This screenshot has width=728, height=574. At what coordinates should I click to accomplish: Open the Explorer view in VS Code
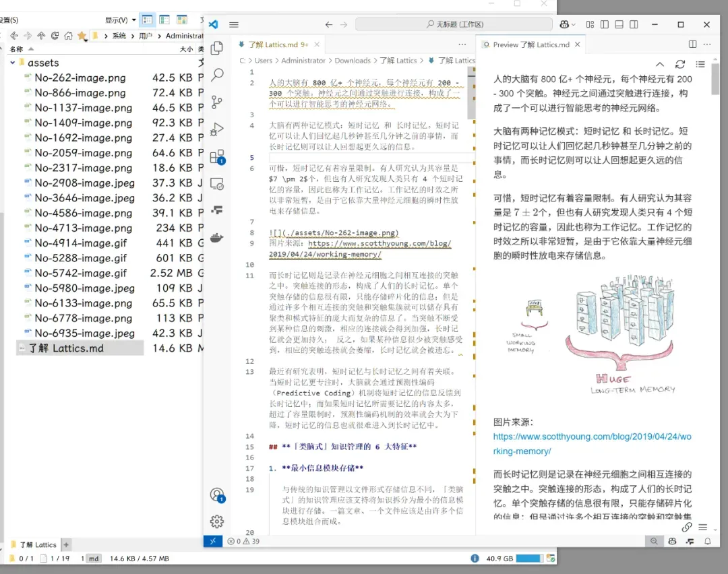tap(217, 48)
